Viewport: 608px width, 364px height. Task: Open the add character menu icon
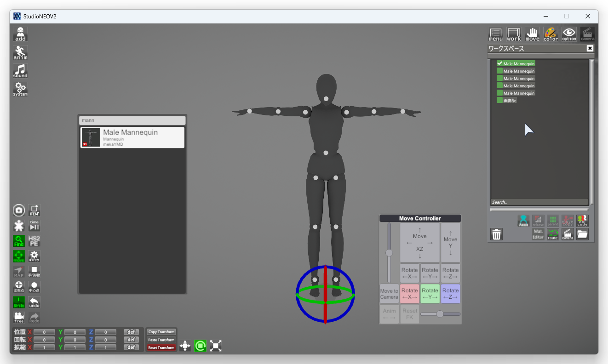pyautogui.click(x=20, y=34)
